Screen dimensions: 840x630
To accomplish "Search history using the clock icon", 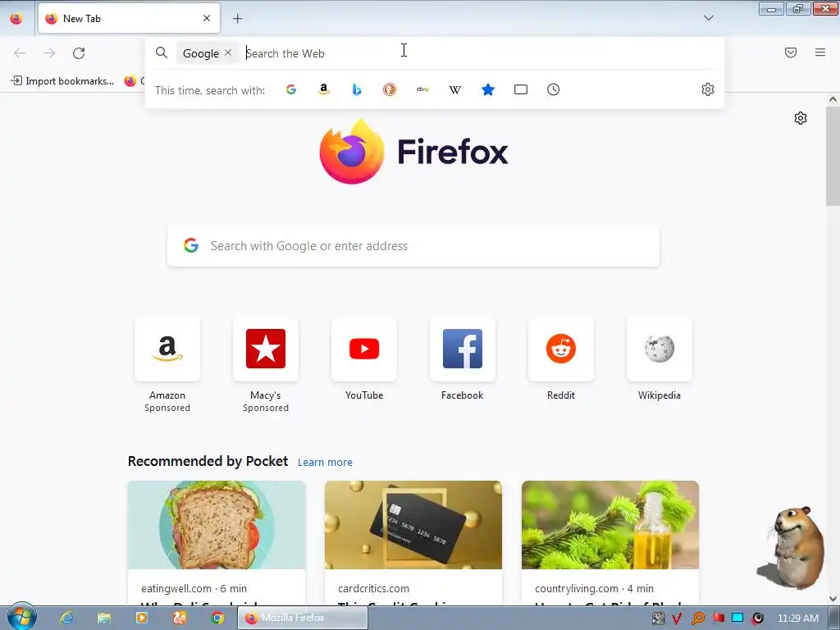I will tap(554, 89).
